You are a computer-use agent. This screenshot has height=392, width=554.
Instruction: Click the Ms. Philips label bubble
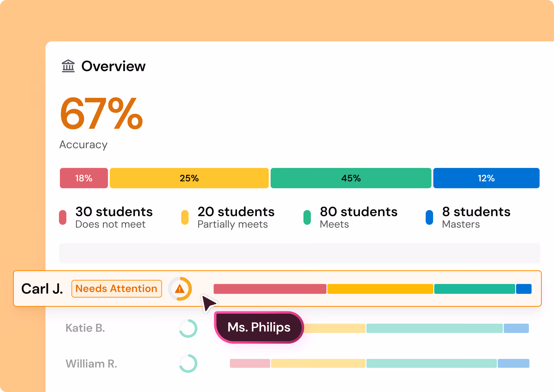(x=259, y=327)
